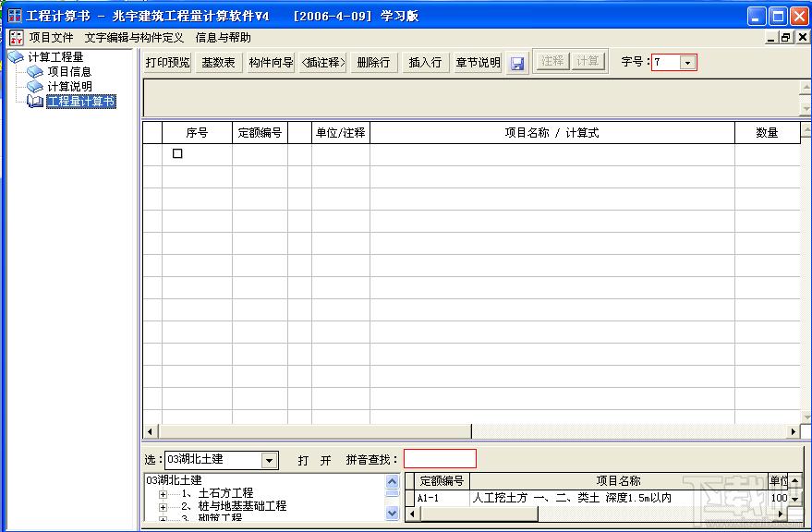
Task: Open the 字号 font size dropdown
Action: point(687,63)
